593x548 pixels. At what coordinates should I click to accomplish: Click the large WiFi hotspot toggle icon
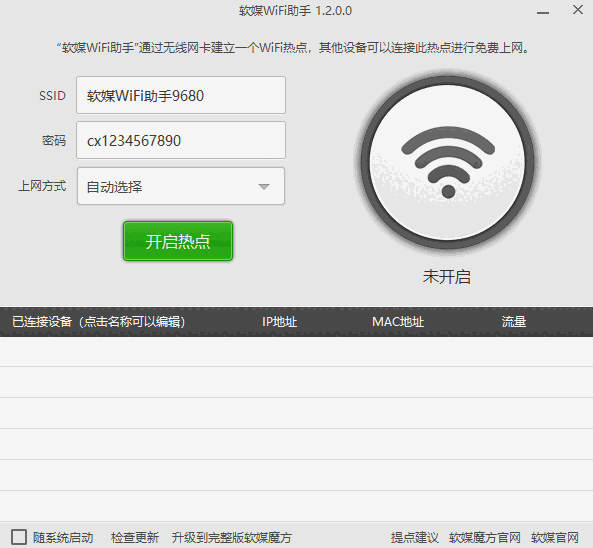(447, 162)
